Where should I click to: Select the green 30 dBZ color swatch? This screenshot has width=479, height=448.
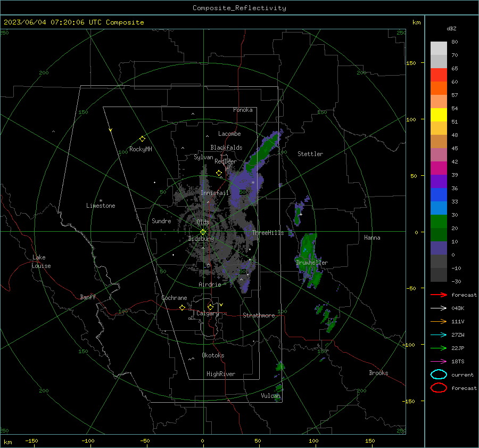click(x=439, y=222)
